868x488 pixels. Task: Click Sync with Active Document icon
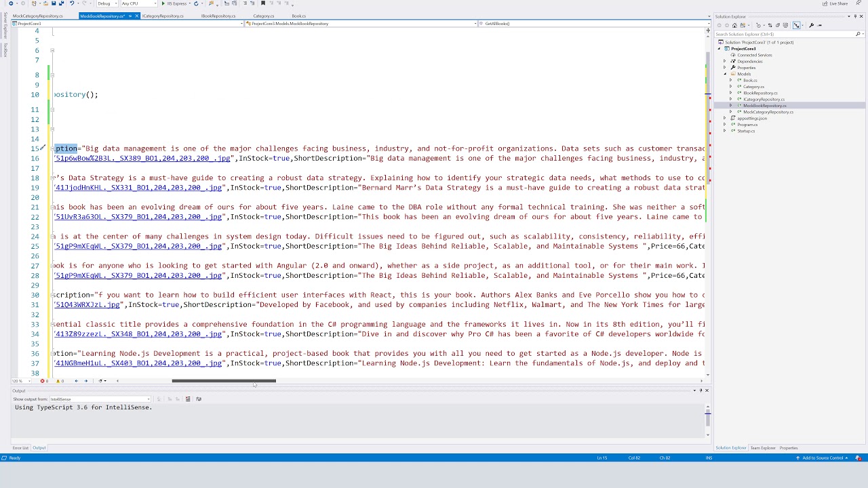coord(770,25)
